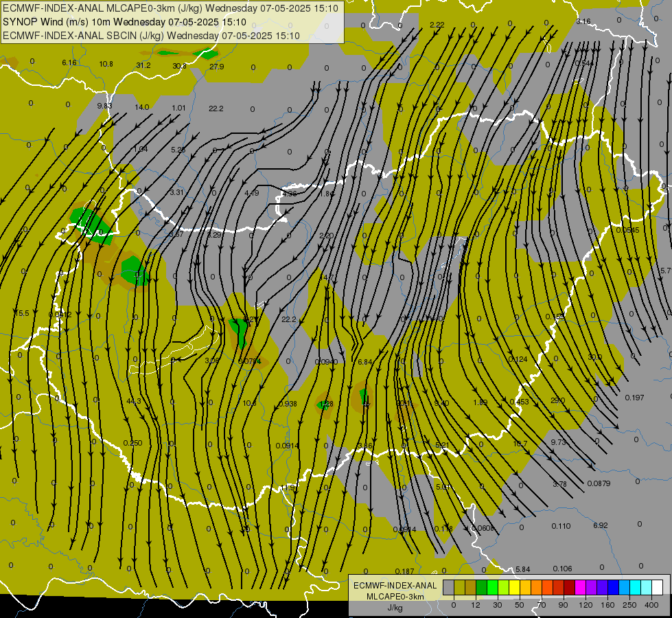Click the MLCAPE0-3km legend title
Viewport: 672px width, 618px height.
[395, 597]
